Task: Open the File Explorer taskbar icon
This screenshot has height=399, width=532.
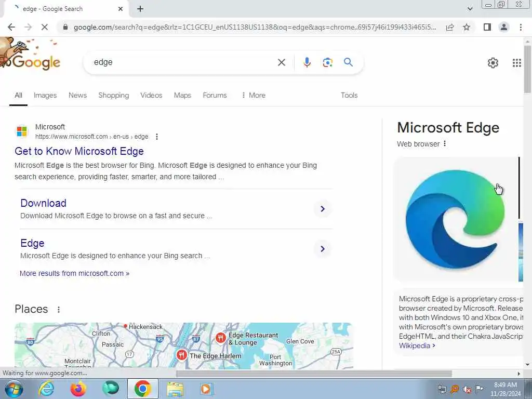Action: point(175,389)
